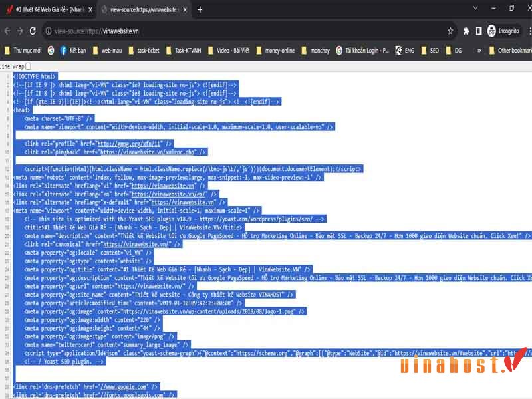Open the Tài khoản Login bookmark

point(362,51)
